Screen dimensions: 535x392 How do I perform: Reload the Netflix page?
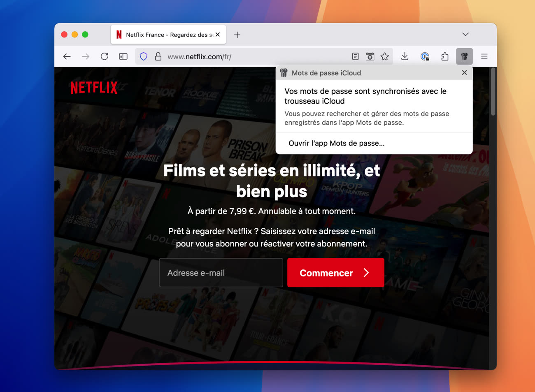click(105, 57)
